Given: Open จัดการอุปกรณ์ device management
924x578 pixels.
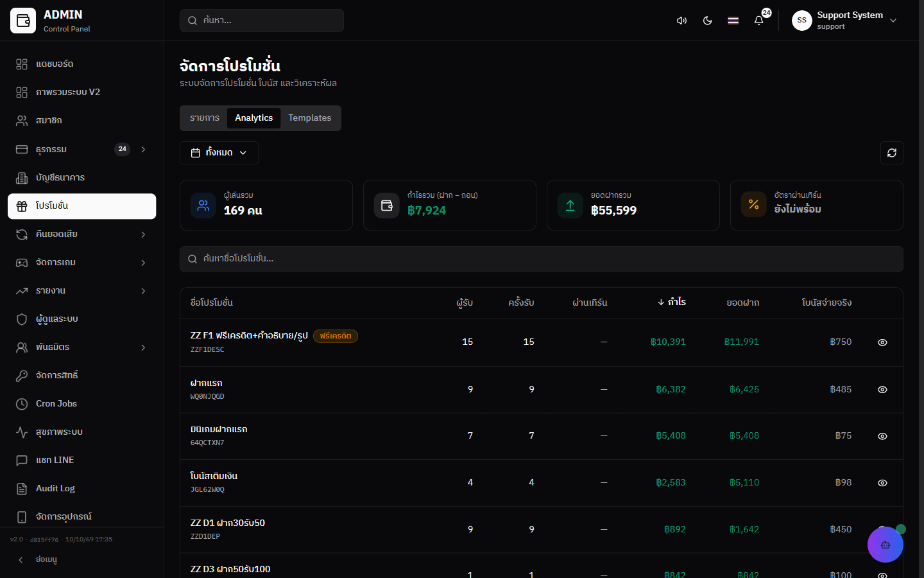Looking at the screenshot, I should [81, 517].
